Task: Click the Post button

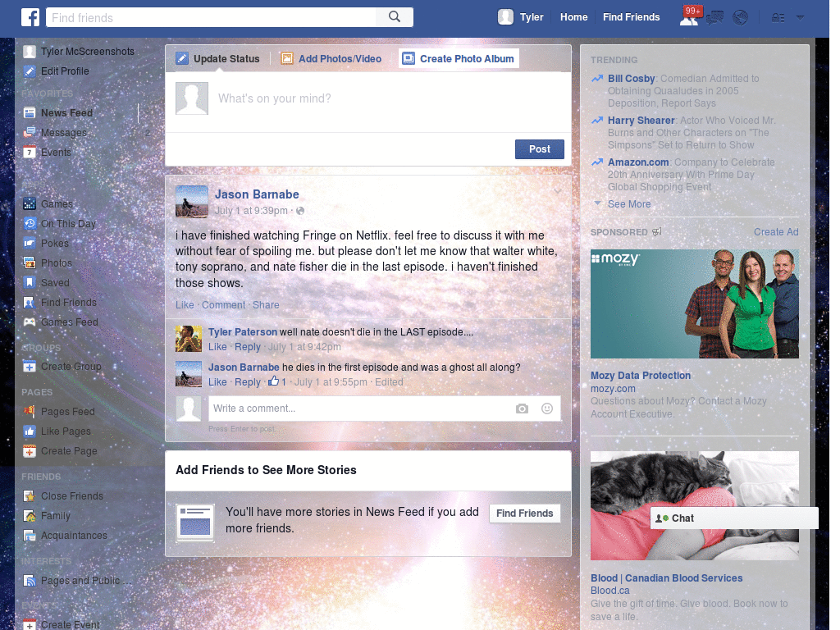Action: (540, 149)
